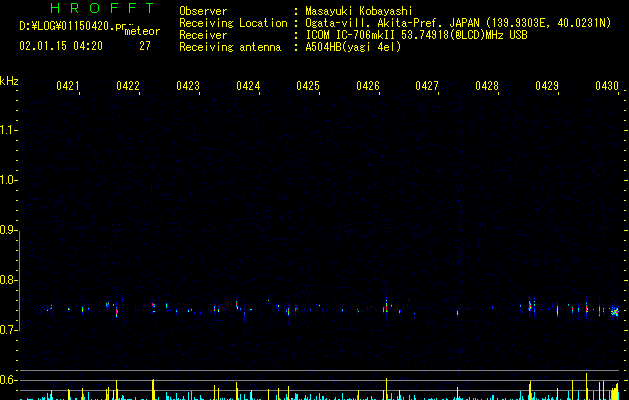This screenshot has width=629, height=400.
Task: Click the 0.7 kHz axis label
Action: point(8,330)
